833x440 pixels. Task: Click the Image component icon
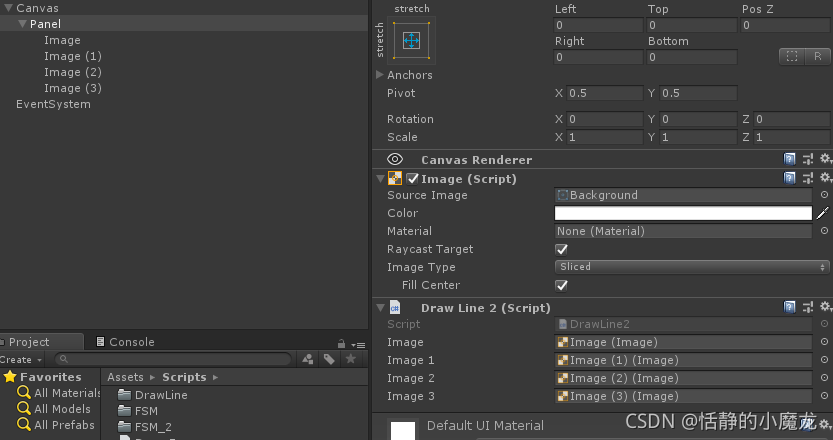coord(395,178)
